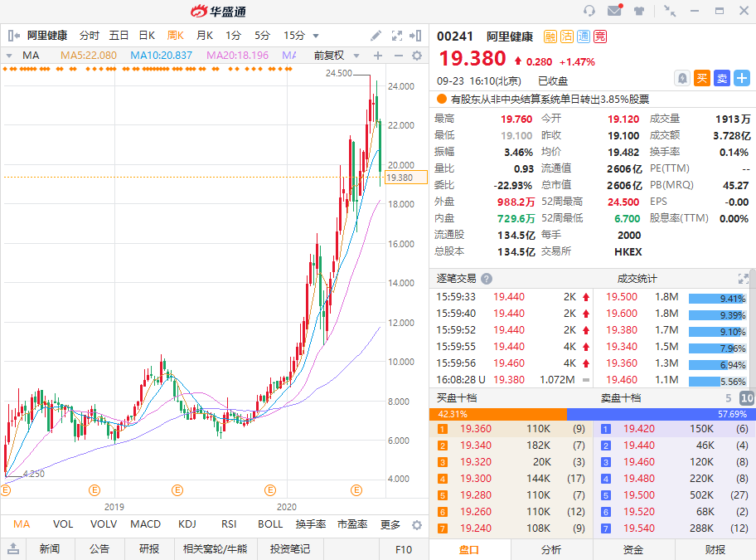This screenshot has width=756, height=560.
Task: Zoom in chart with plus icon
Action: (x=378, y=56)
